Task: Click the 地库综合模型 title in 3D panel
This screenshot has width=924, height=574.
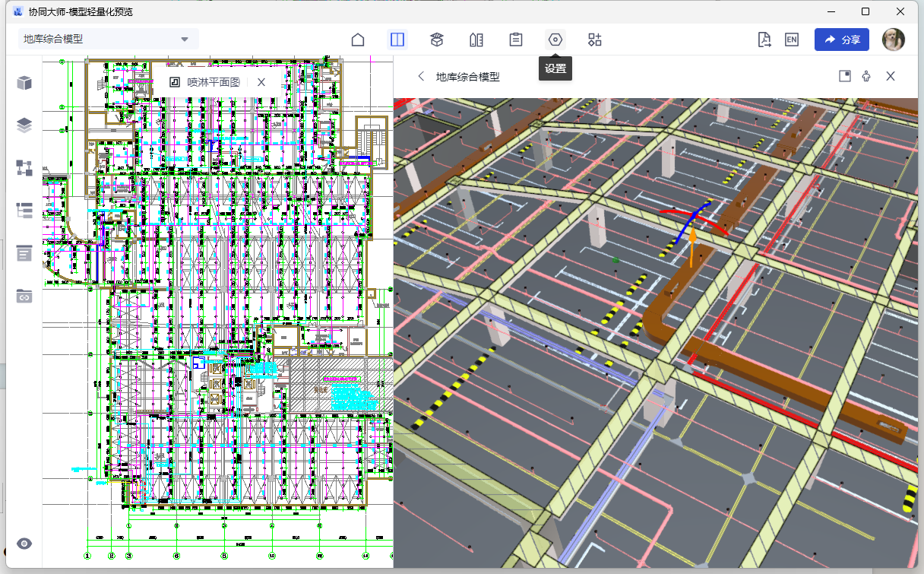Action: tap(468, 77)
